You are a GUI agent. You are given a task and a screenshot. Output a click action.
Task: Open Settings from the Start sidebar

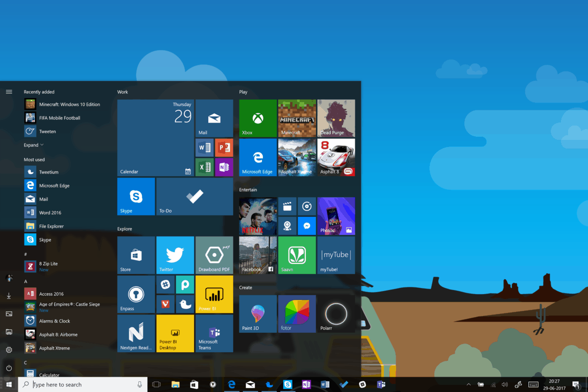pos(9,350)
